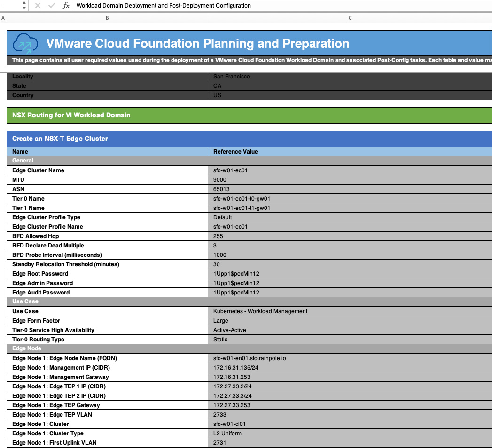Select the Locality value San Francisco
The width and height of the screenshot is (492, 448).
(x=350, y=77)
